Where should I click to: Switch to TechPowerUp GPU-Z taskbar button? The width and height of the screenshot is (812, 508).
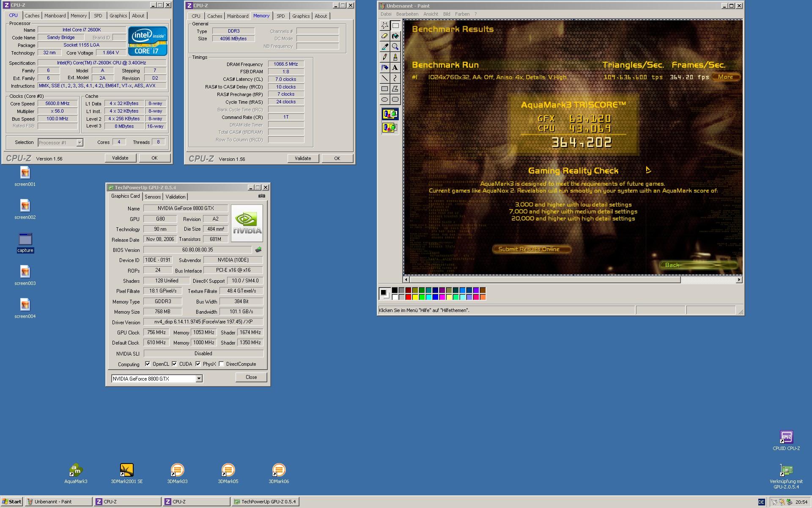[265, 502]
